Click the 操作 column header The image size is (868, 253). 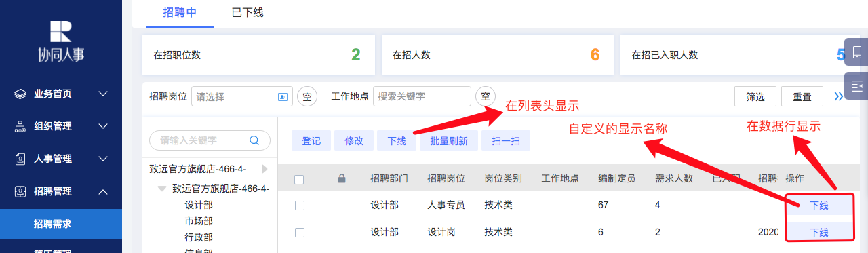pos(795,178)
